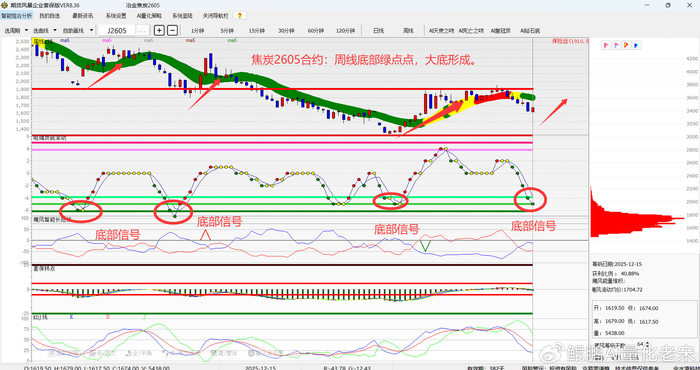Open the 选曲线 dropdown
The image size is (700, 370).
point(45,31)
